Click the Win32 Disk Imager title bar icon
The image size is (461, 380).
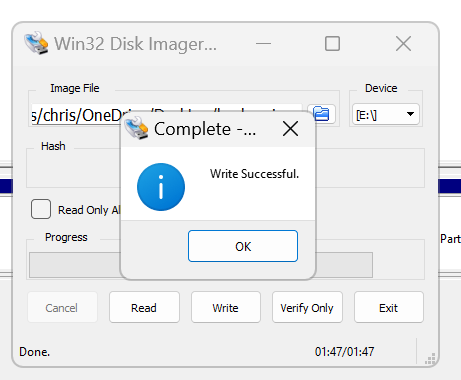coord(36,43)
